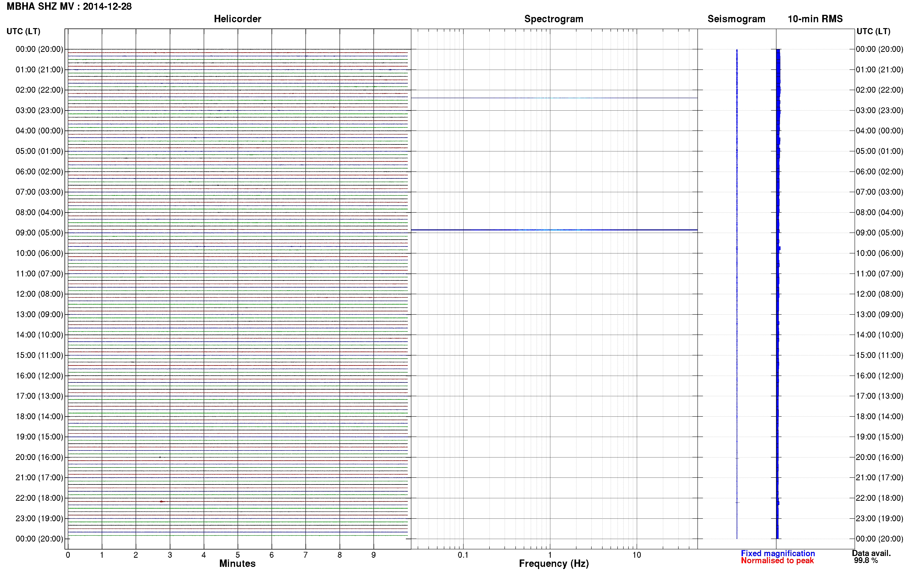Click the "Seismogram" panel heading
The height and width of the screenshot is (578, 924).
click(736, 19)
